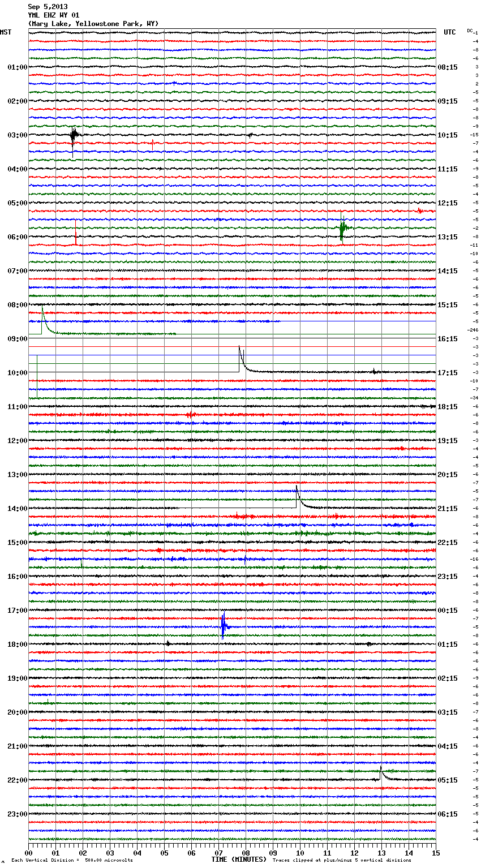Click the DC offset value '-16'

tap(474, 559)
